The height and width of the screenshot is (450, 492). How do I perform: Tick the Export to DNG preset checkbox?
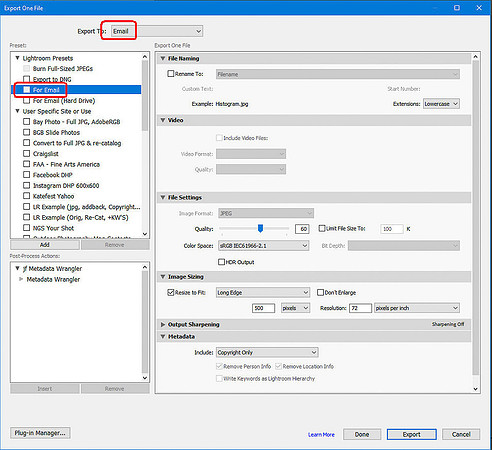[27, 79]
